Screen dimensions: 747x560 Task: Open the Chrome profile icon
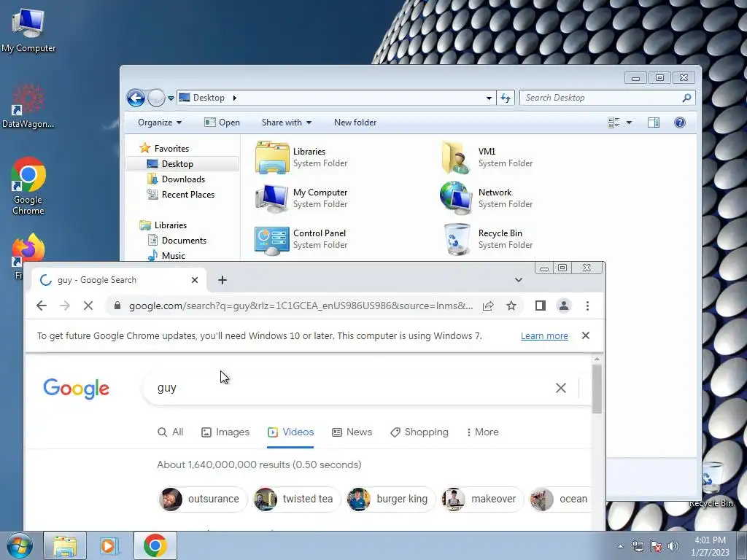click(564, 306)
